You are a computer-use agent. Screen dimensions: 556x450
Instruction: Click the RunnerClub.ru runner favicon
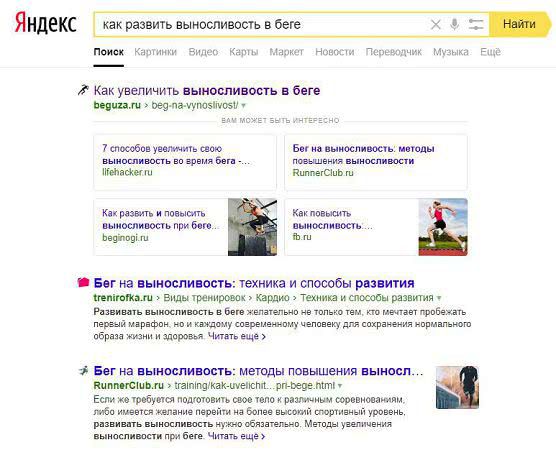(83, 371)
